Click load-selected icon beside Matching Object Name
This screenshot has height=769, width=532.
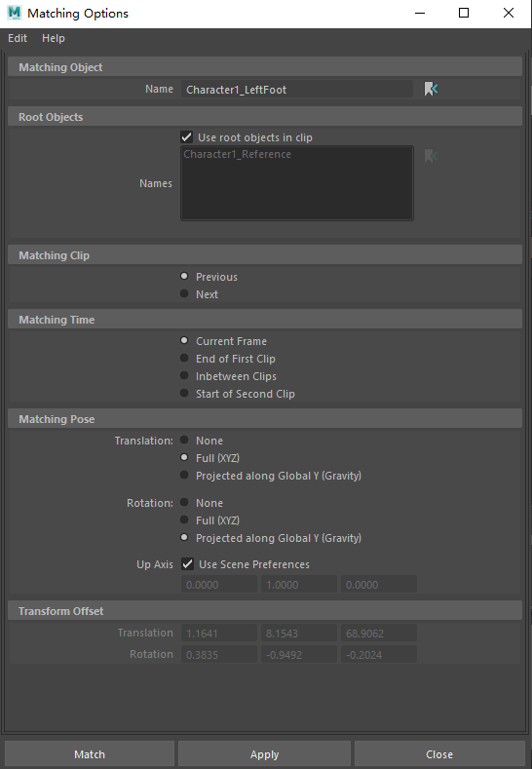point(431,90)
